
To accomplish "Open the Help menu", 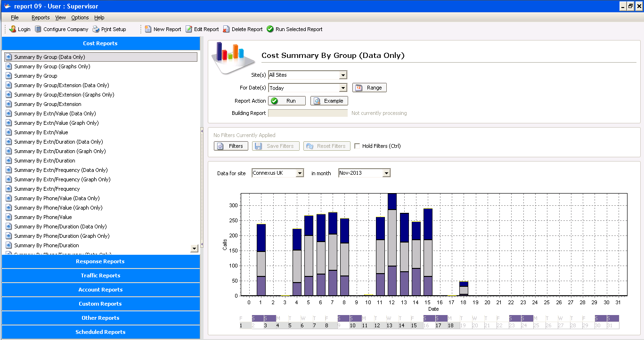I will 99,17.
